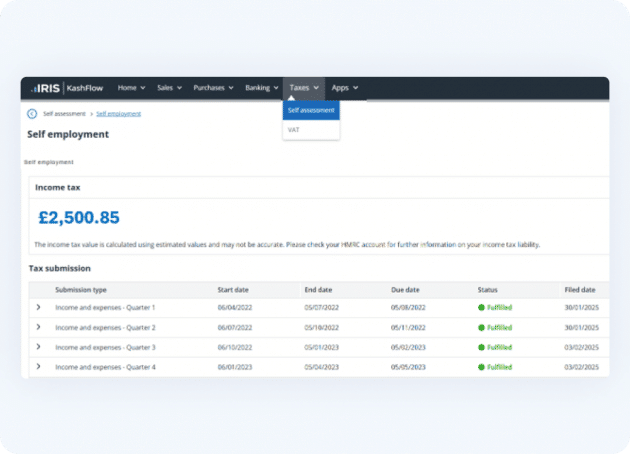Select Self assessment in Taxes menu
The image size is (630, 454).
pos(311,110)
